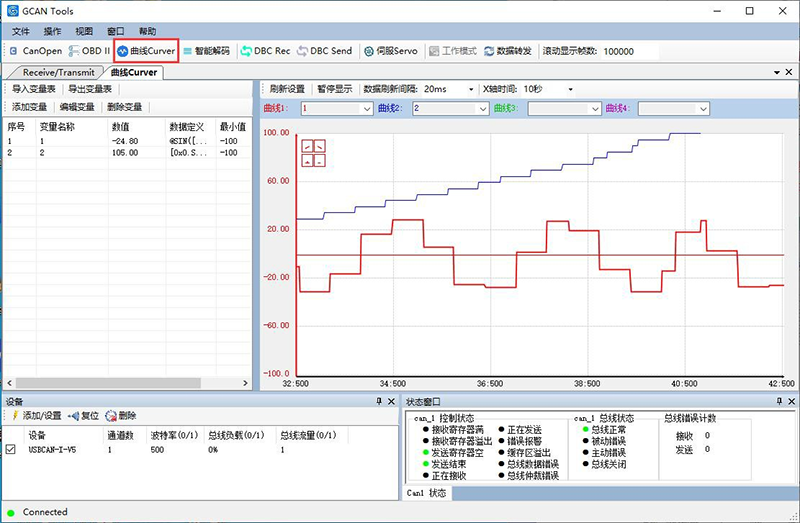The width and height of the screenshot is (800, 523).
Task: Open the OBD II tool
Action: pos(90,50)
